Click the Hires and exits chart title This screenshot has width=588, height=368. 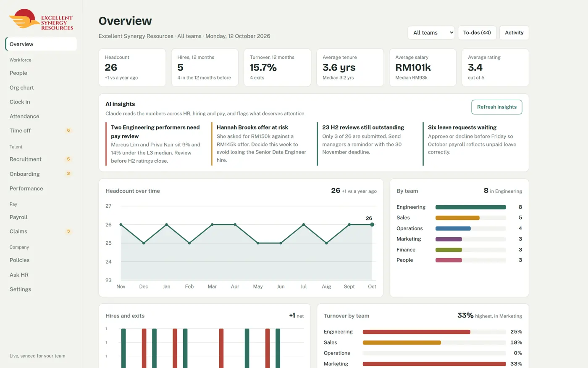[125, 316]
